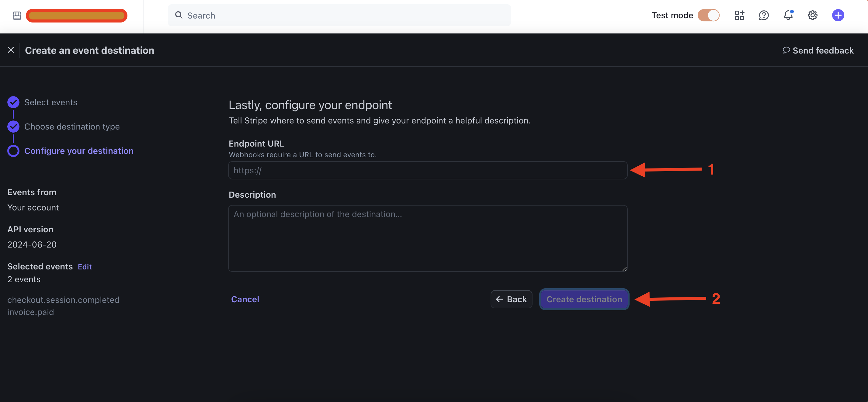Click the plus icon to create new

(x=838, y=15)
